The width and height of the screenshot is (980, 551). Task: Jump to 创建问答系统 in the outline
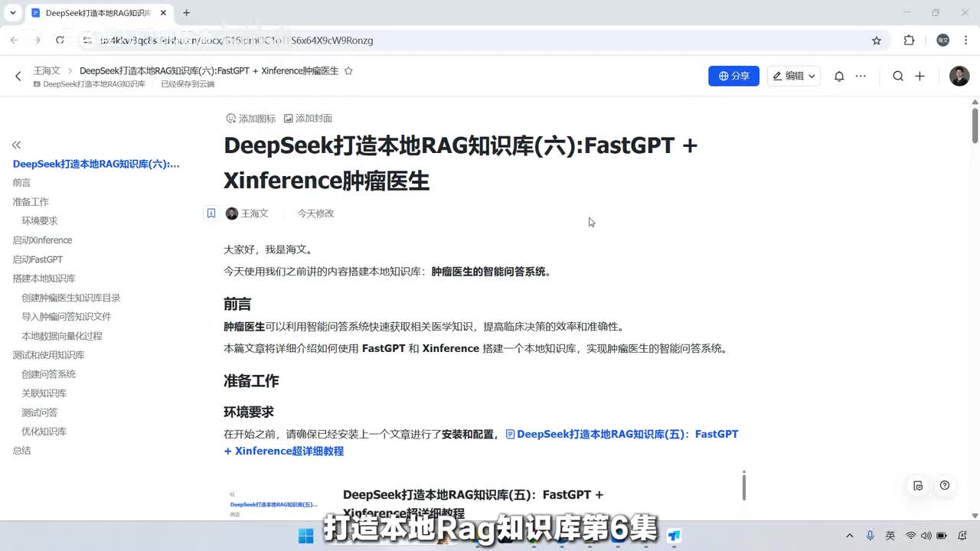(x=49, y=374)
